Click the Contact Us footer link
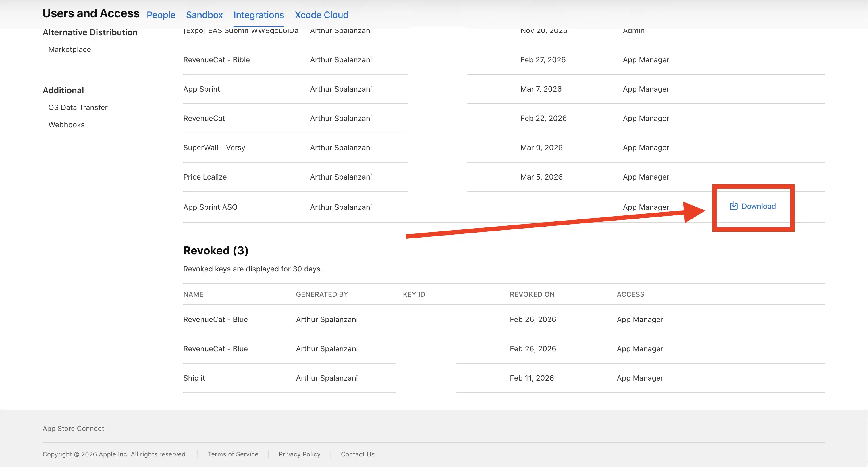Viewport: 868px width, 467px height. point(358,454)
